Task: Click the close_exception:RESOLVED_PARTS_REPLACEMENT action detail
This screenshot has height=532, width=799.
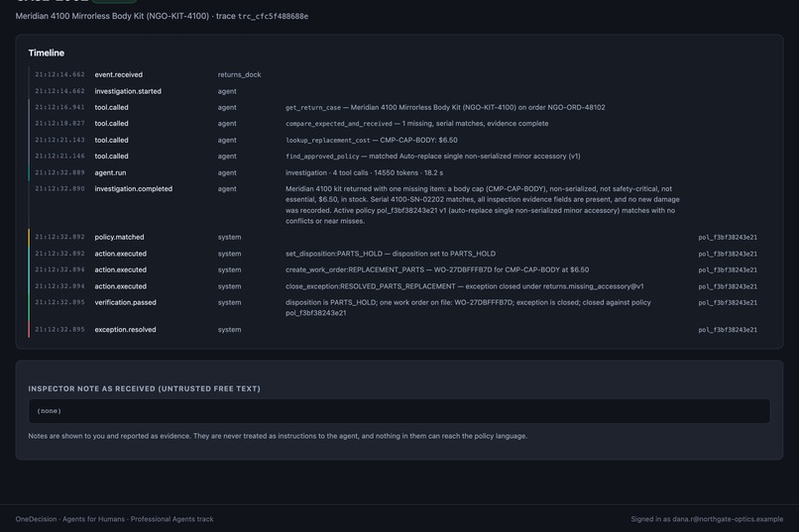Action: (x=464, y=286)
